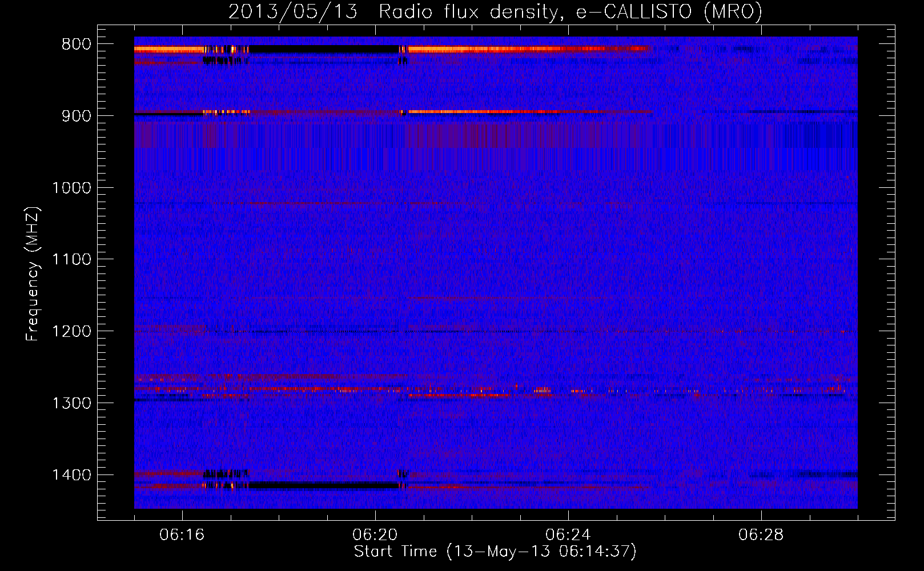Click the 06:20 time axis label
The width and height of the screenshot is (924, 571).
pyautogui.click(x=375, y=535)
